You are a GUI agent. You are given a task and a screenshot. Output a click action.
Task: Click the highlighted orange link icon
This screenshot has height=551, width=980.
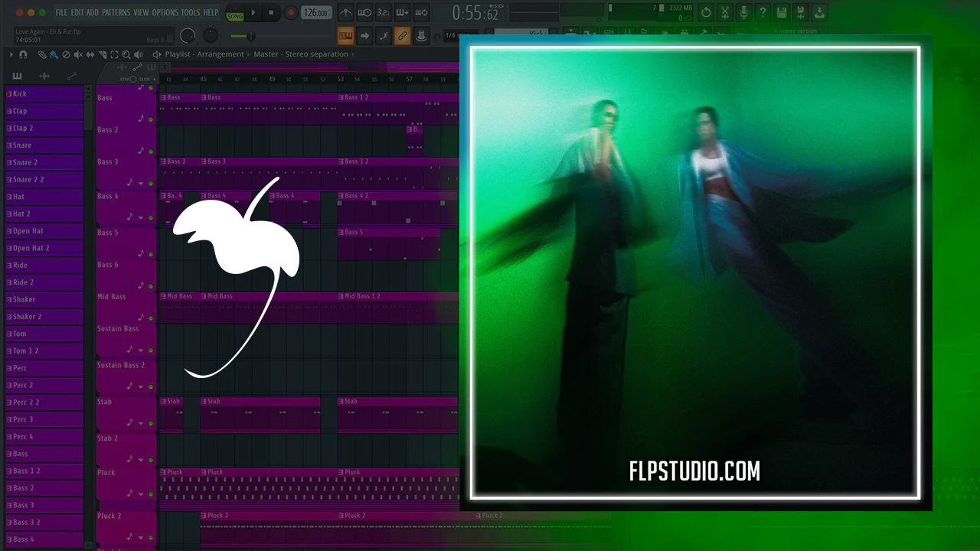click(402, 36)
